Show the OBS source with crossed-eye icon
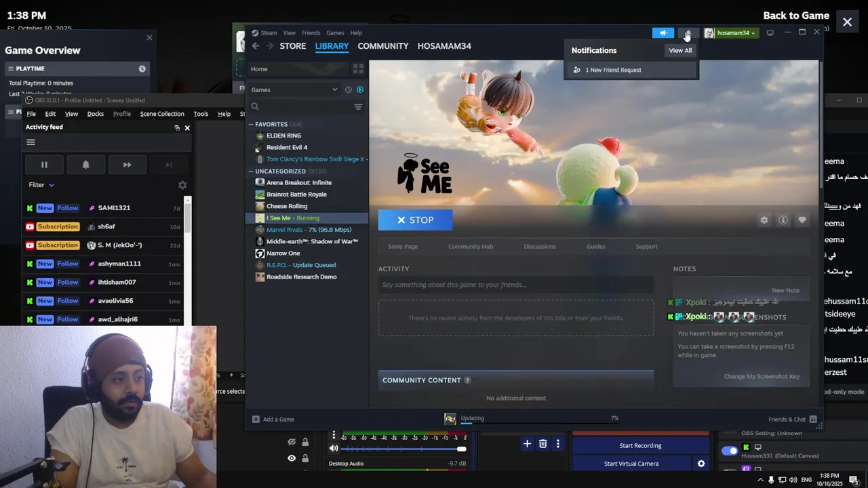This screenshot has width=868, height=488. click(292, 442)
